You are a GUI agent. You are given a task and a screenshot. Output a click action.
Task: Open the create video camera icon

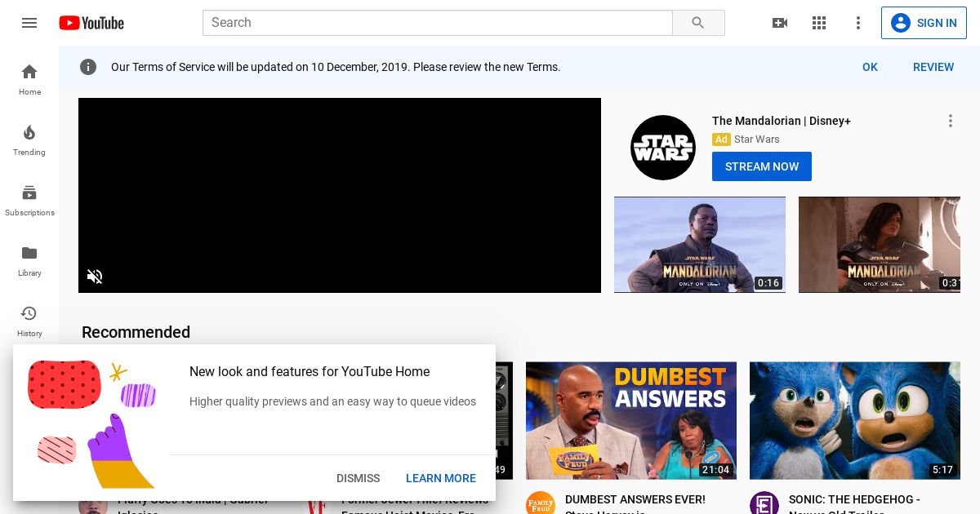tap(780, 23)
